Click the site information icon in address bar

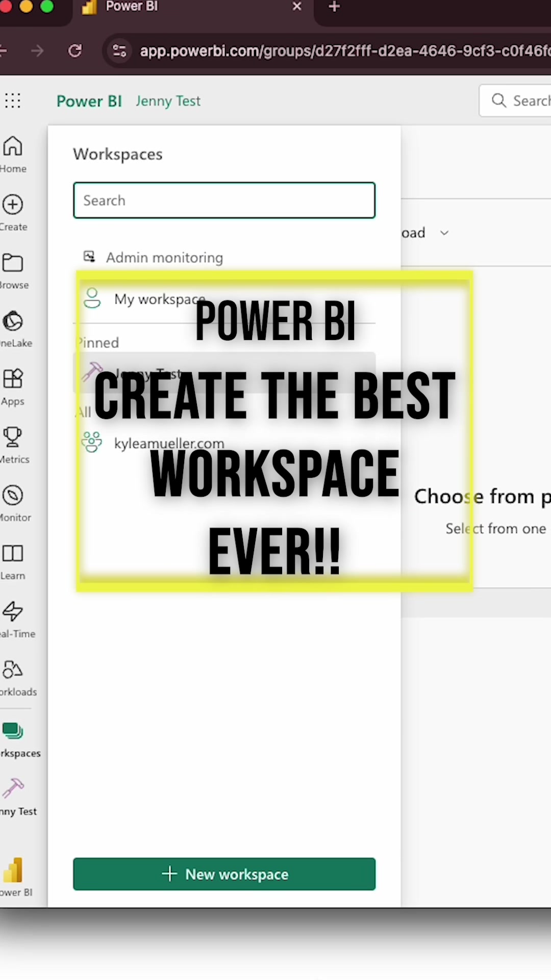(x=119, y=51)
